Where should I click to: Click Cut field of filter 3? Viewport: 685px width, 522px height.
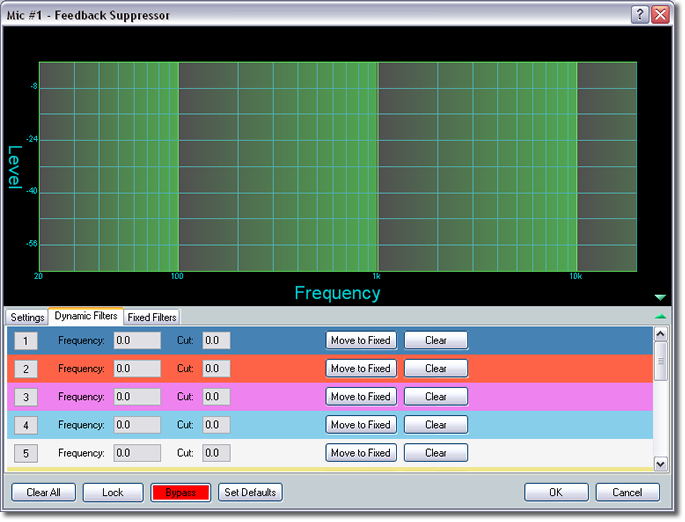216,397
